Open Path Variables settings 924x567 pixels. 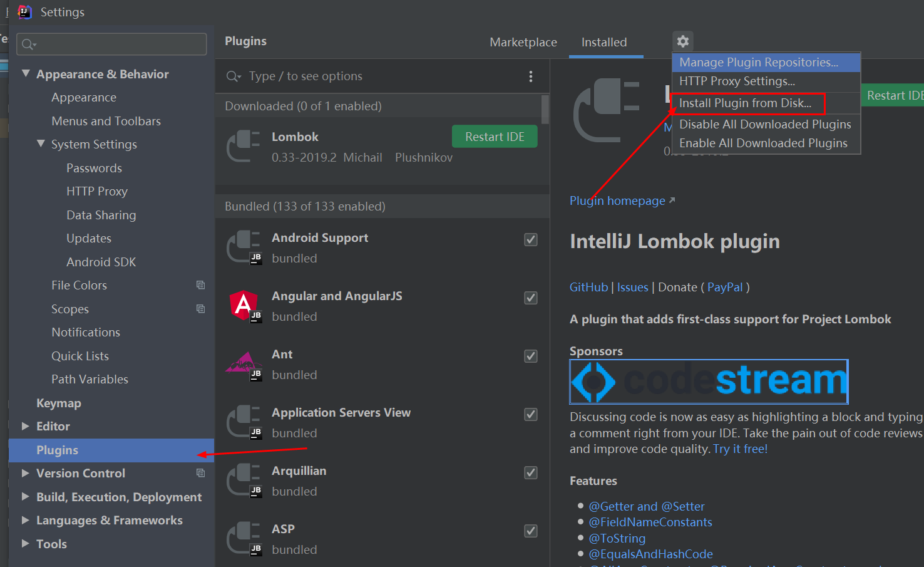[x=90, y=379]
